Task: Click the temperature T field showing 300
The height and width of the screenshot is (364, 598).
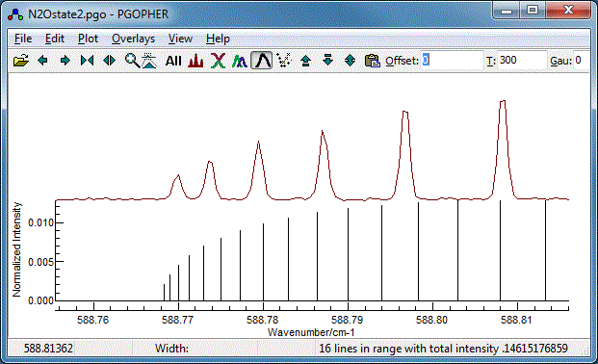Action: tap(522, 61)
